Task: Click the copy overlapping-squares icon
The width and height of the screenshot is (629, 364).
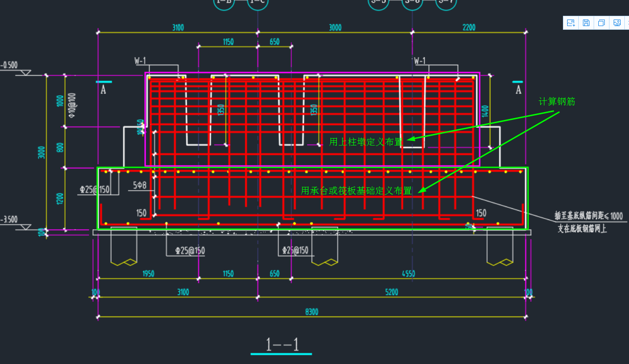Action: pos(602,23)
